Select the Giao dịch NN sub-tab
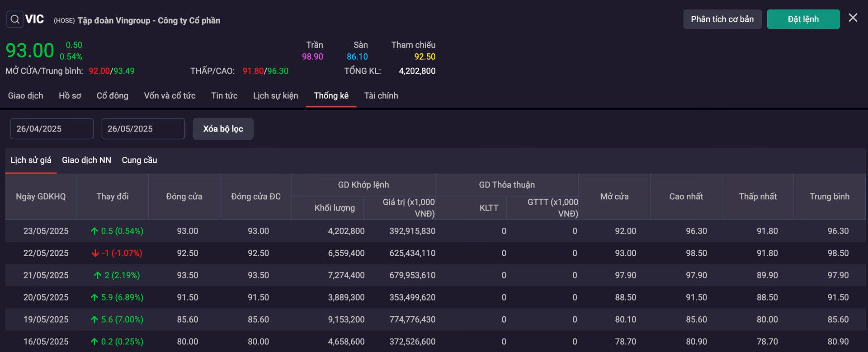This screenshot has width=868, height=352. [x=86, y=160]
